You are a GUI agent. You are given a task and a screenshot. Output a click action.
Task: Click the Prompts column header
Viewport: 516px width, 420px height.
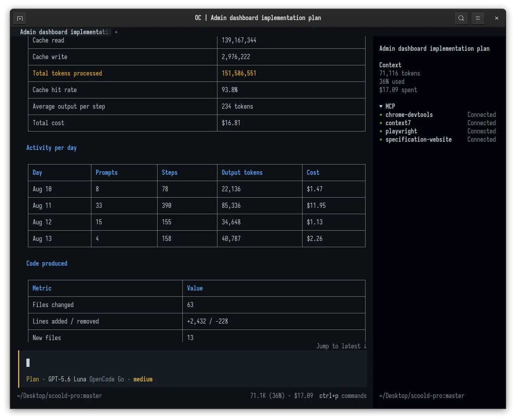106,173
